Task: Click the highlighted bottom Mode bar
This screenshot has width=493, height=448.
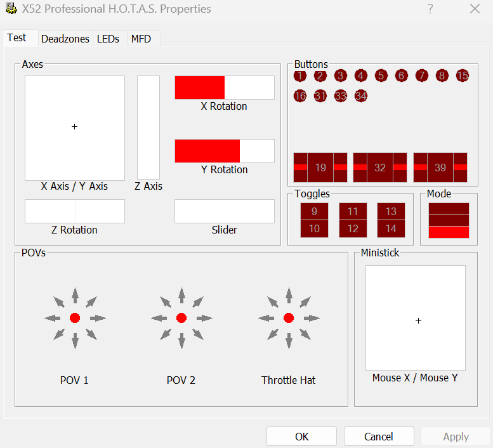Action: click(449, 232)
